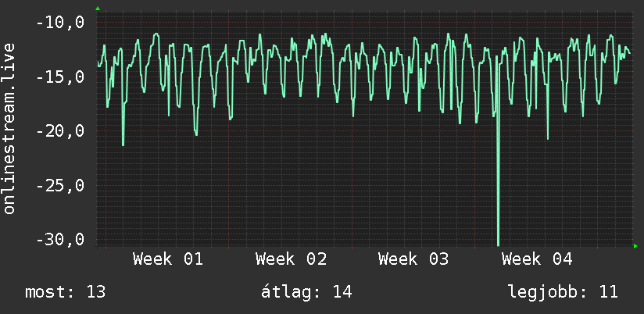Click the green arrow atop the y-axis

(98, 9)
